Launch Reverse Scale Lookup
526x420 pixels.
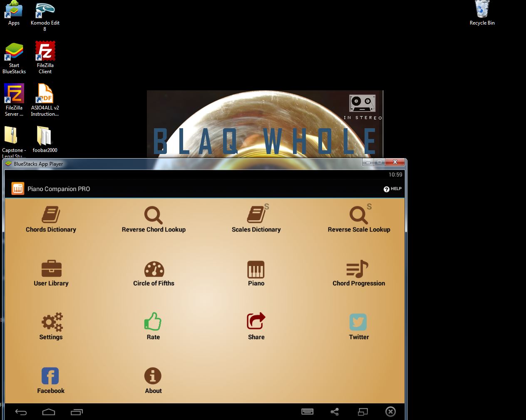point(359,219)
